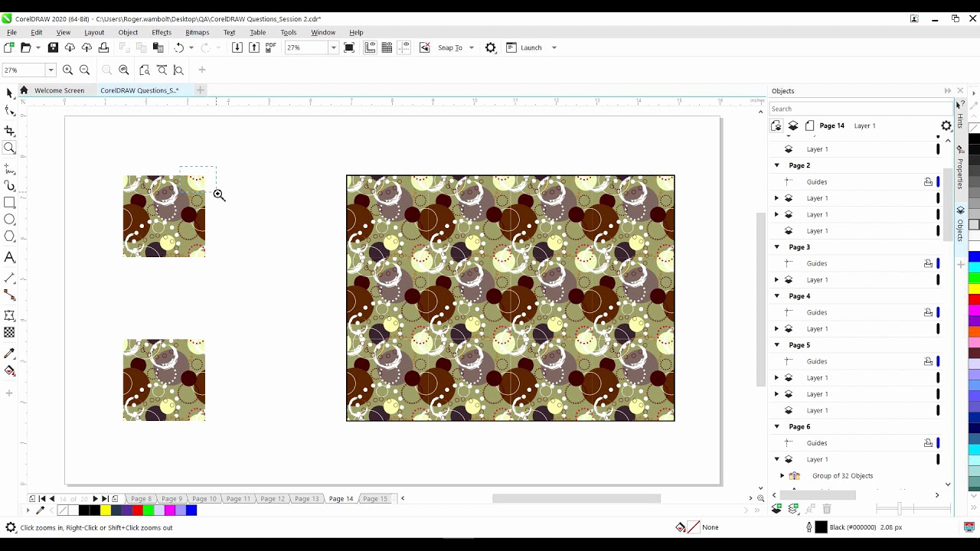Click the Save disk icon

click(53, 47)
